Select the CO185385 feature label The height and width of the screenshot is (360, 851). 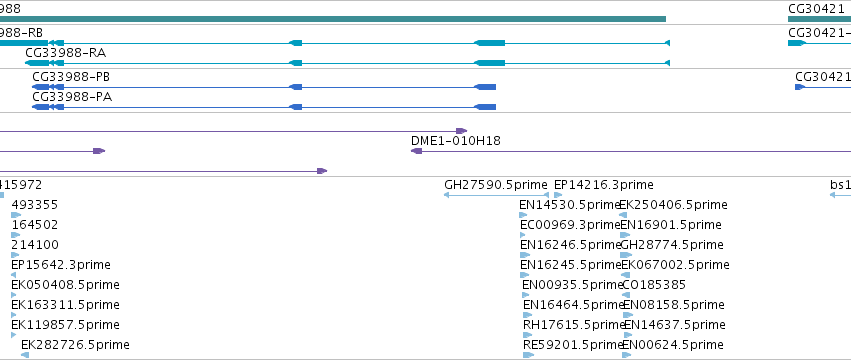[654, 285]
